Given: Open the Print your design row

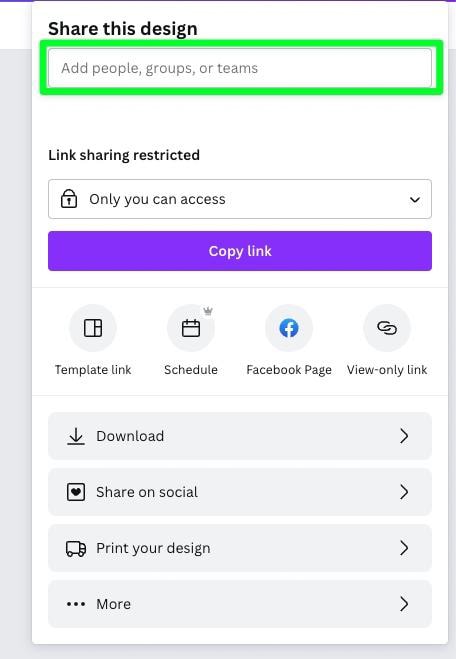Looking at the screenshot, I should pyautogui.click(x=240, y=548).
